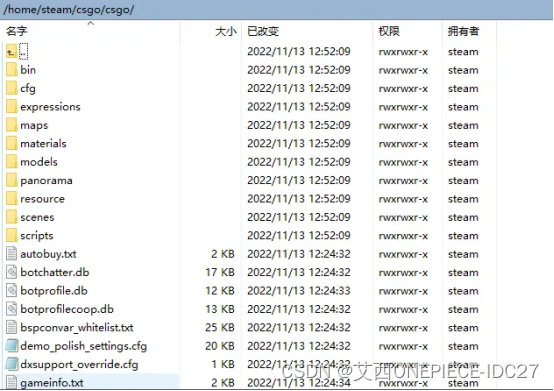Sort by the 大小 column header
The image size is (554, 391).
pyautogui.click(x=226, y=31)
